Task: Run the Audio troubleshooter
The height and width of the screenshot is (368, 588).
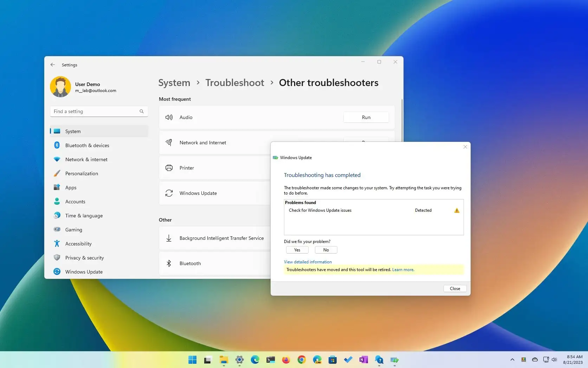Action: pyautogui.click(x=366, y=117)
